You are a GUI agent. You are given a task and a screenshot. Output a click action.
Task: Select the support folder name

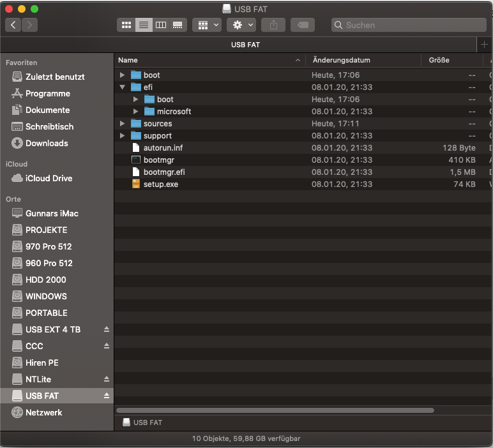point(158,136)
